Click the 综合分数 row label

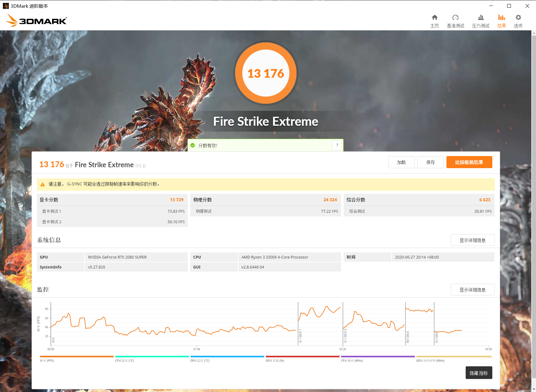pyautogui.click(x=356, y=200)
